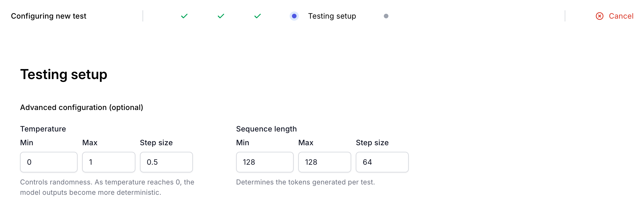Viewport: 644px width, 224px height.
Task: Cancel the test configuration
Action: click(615, 16)
